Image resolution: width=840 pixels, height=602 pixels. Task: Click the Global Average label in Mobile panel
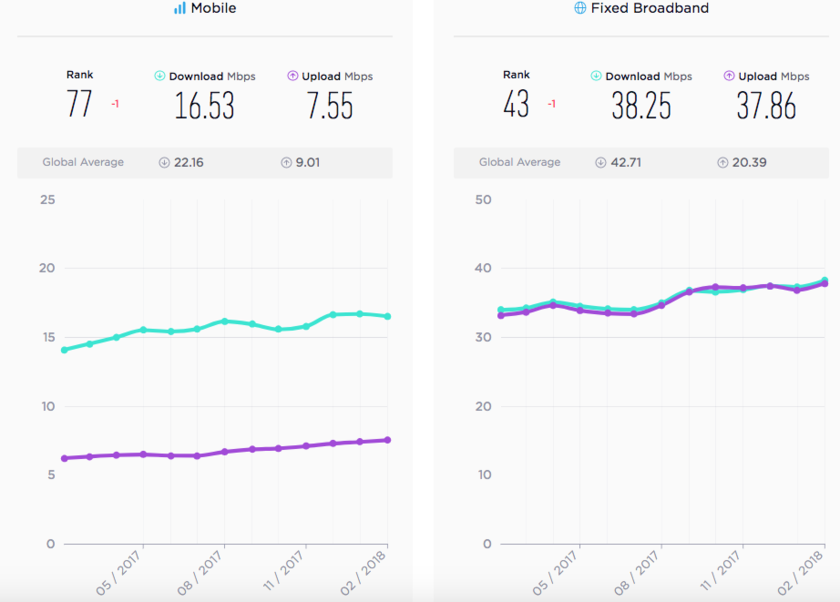(83, 162)
